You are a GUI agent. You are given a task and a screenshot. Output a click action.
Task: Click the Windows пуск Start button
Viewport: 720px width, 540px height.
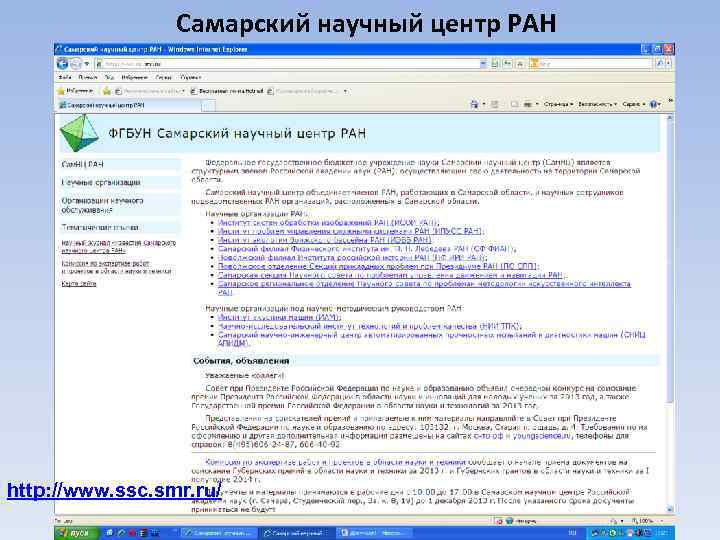click(77, 533)
